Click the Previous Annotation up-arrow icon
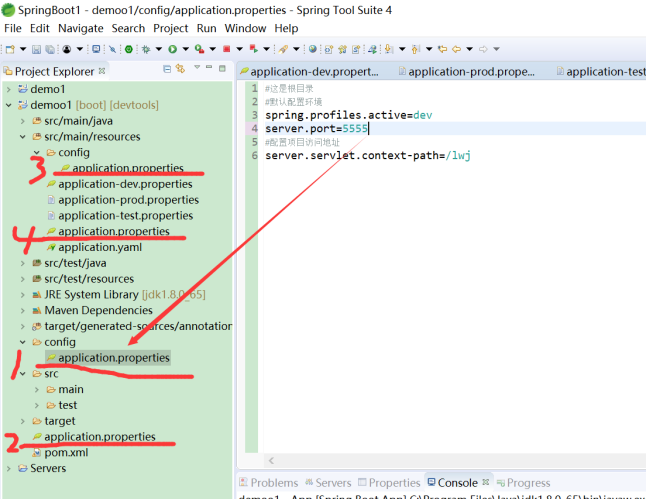Screen dimensions: 646x500 (x=416, y=49)
